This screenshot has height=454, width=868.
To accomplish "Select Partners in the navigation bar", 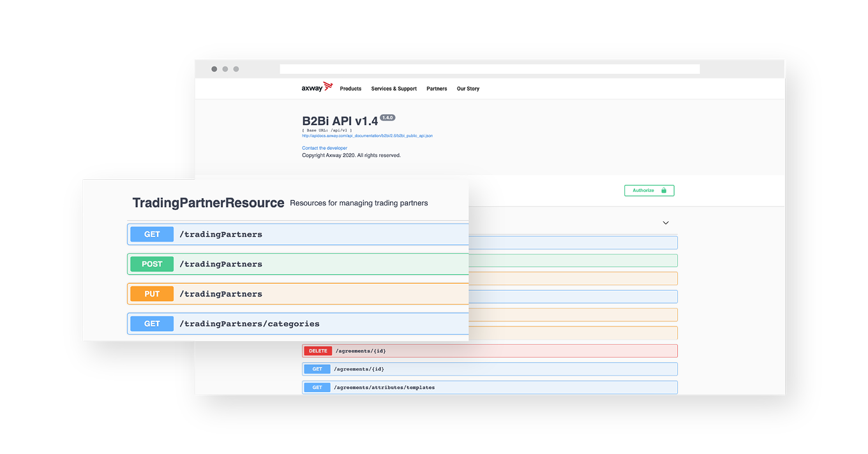I will pos(437,89).
